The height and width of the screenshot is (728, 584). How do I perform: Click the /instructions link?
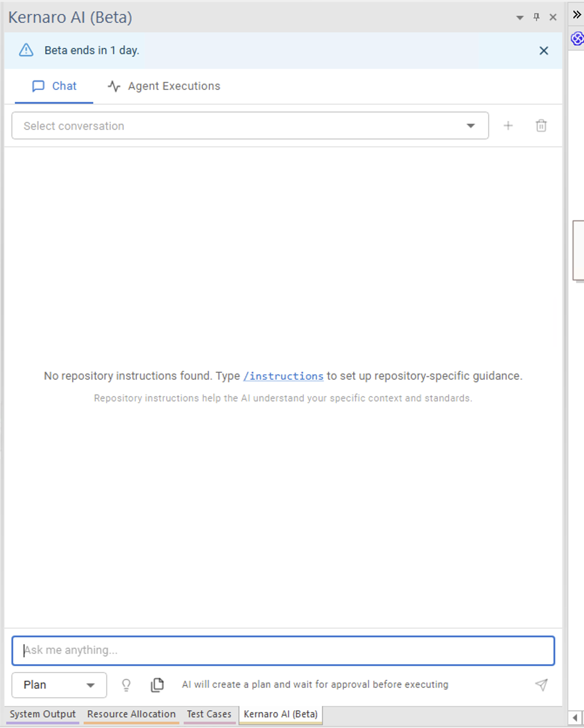283,376
